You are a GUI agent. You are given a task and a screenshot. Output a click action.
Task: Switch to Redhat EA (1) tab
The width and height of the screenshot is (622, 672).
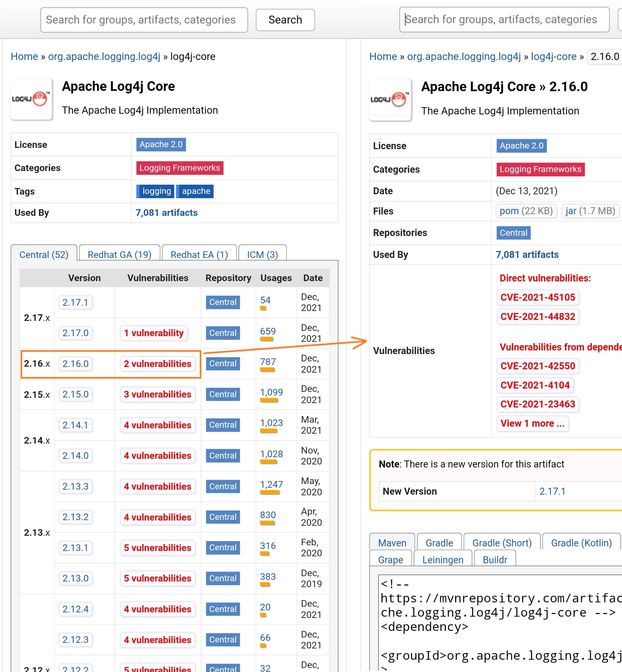(199, 255)
